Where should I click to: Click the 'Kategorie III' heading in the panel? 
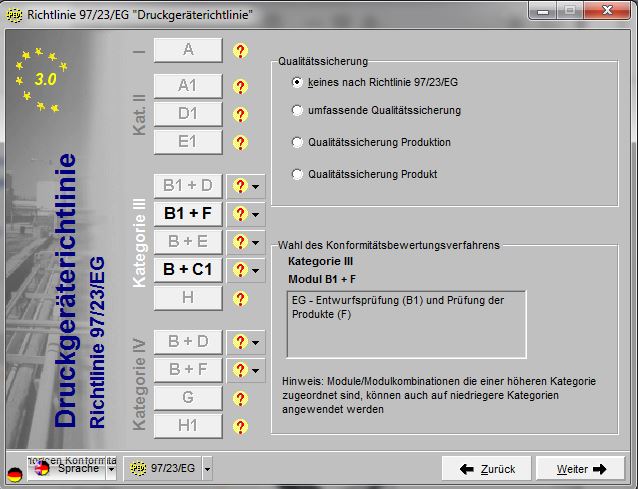tap(321, 262)
